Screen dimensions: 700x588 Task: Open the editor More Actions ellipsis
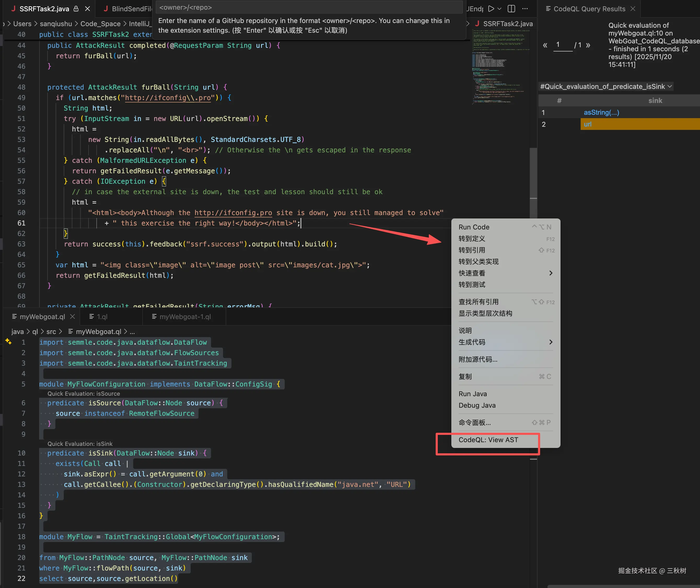[x=525, y=9]
